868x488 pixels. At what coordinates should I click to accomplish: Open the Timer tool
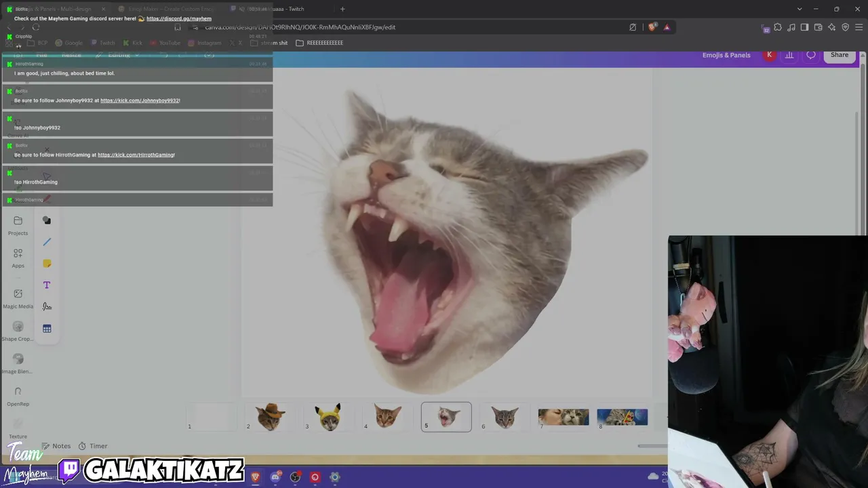pos(93,446)
